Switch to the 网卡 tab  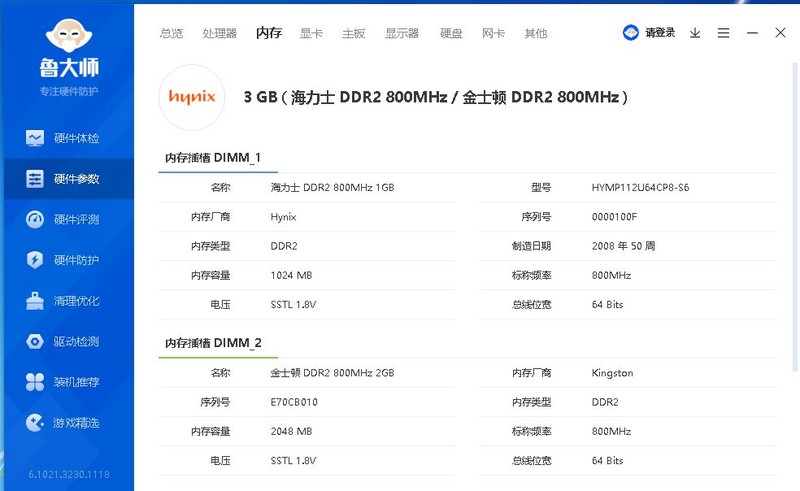tap(493, 33)
